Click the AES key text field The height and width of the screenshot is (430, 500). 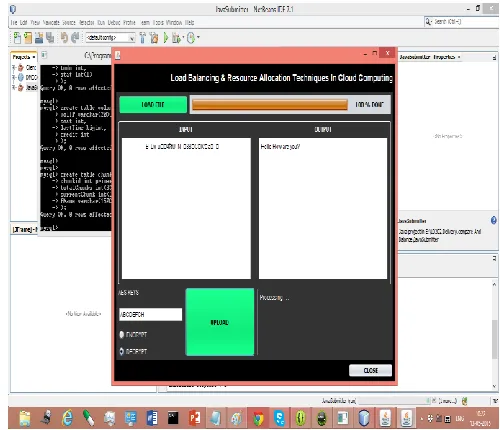click(x=150, y=314)
